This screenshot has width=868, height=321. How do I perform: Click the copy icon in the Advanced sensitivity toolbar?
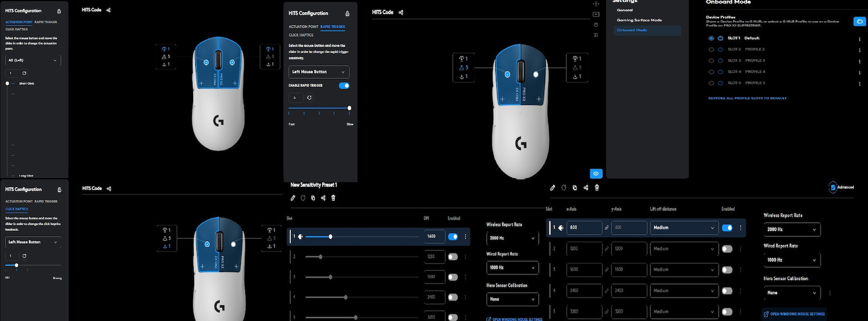575,187
